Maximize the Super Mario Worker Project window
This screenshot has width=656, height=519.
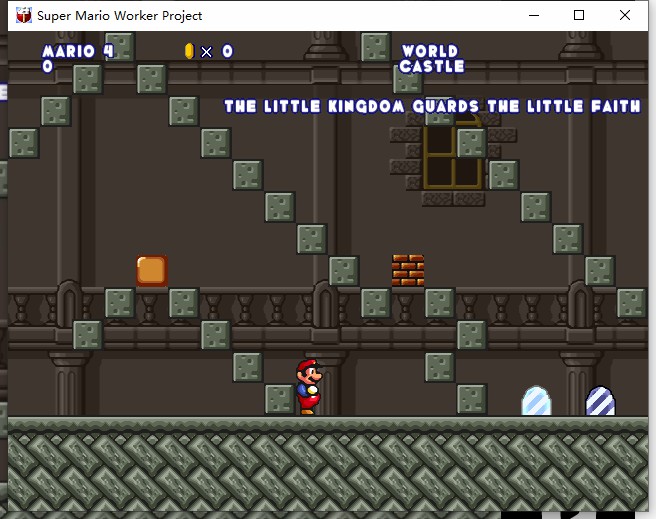tap(579, 15)
